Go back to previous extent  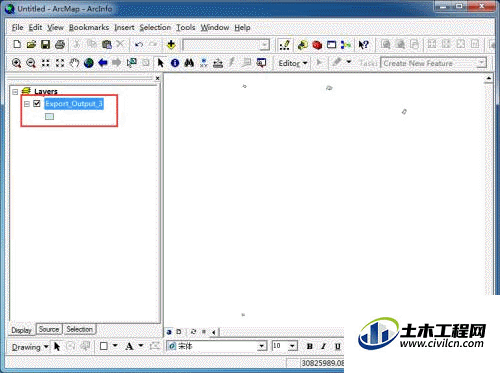pos(103,63)
